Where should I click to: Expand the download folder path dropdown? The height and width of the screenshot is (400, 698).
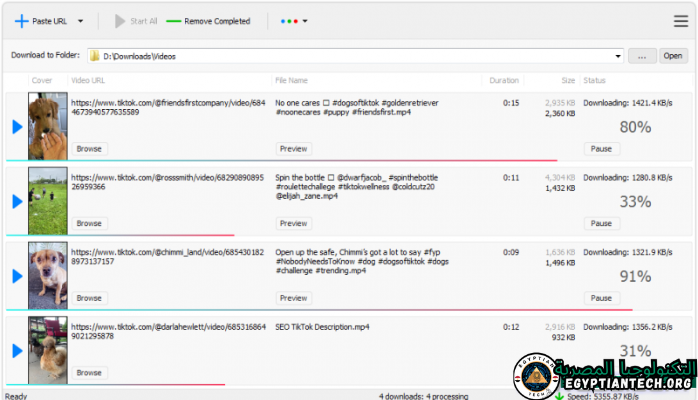pyautogui.click(x=618, y=56)
